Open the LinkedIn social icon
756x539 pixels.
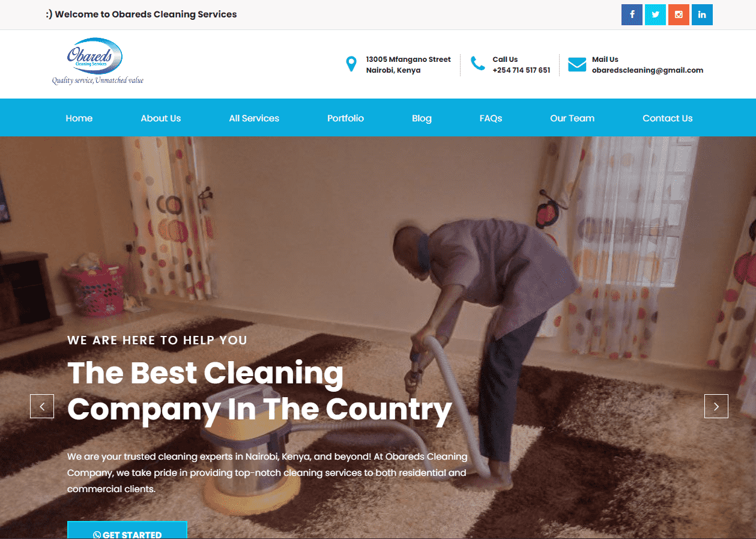(x=702, y=14)
